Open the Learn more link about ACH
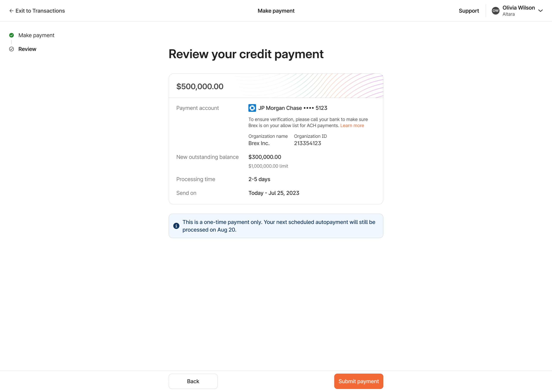Screen dimensions: 552x392 [352, 126]
